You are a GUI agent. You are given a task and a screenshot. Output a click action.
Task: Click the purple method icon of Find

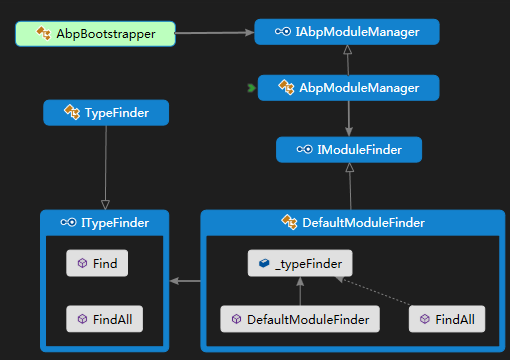click(x=82, y=263)
